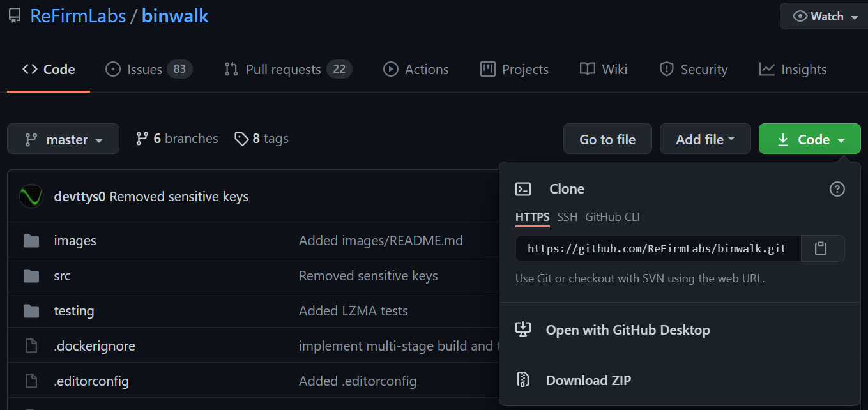The image size is (868, 410).
Task: Open the "implement multi-stage build" commit message
Action: pos(399,346)
